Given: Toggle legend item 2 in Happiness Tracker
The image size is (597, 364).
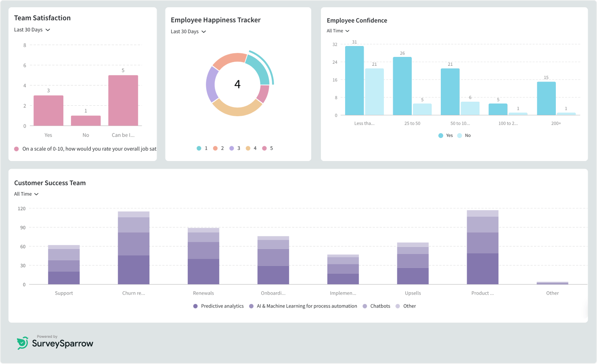Looking at the screenshot, I should (x=218, y=149).
